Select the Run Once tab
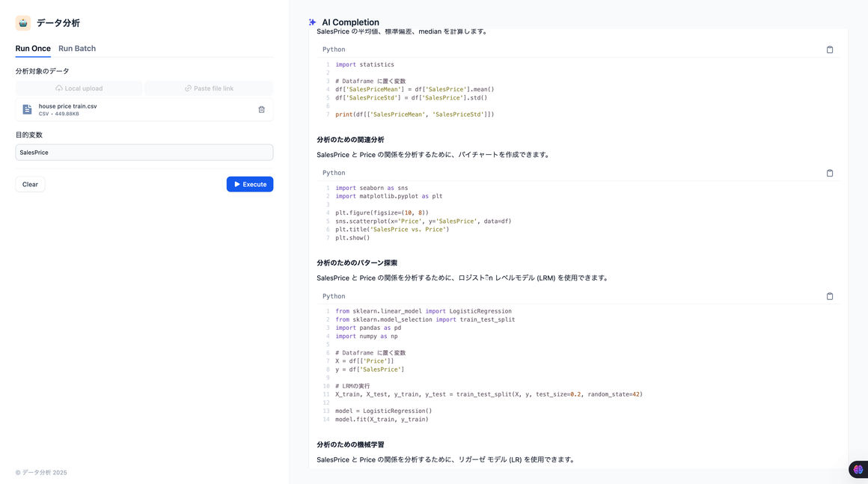The height and width of the screenshot is (484, 868). 33,49
